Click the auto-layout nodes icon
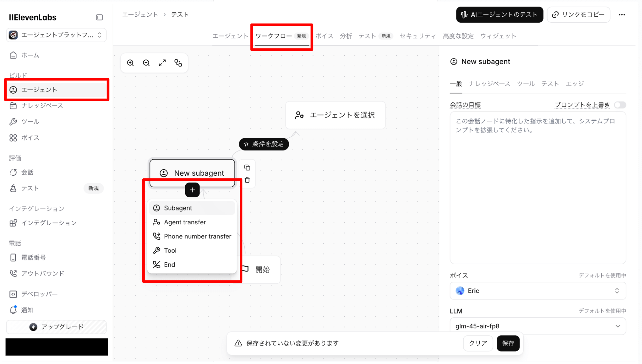Screen dimensions: 642x364 (178, 63)
